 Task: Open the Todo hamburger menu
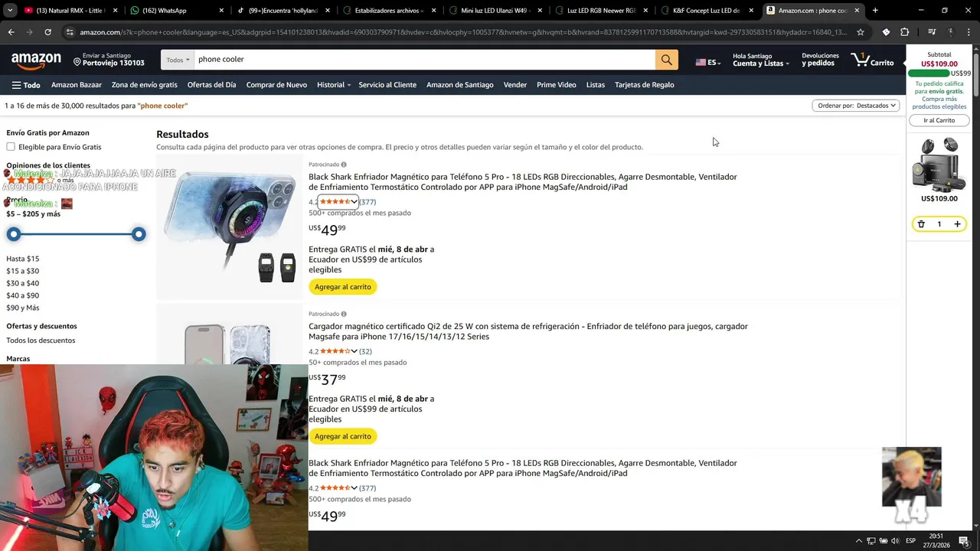26,85
